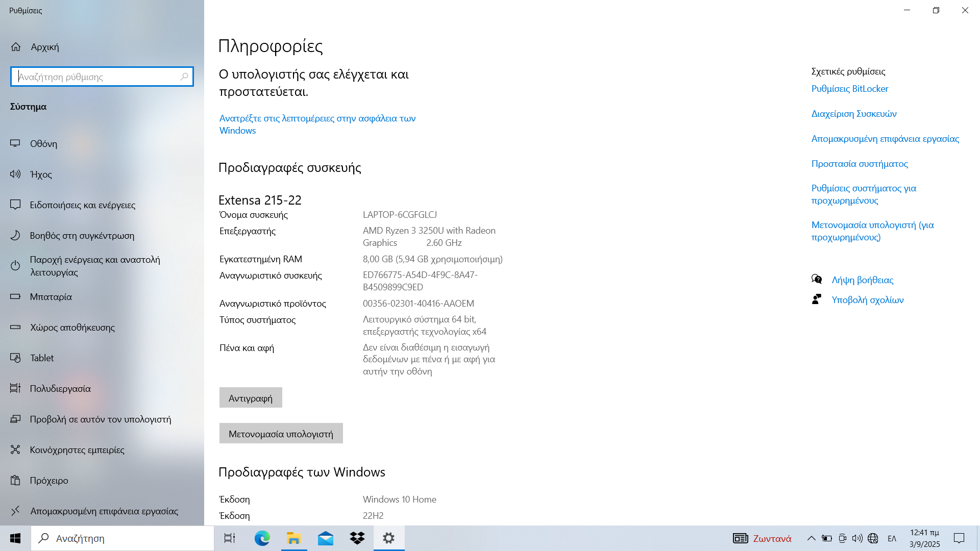The width and height of the screenshot is (980, 551).
Task: Switch input language ΕΛ indicator
Action: pos(892,538)
